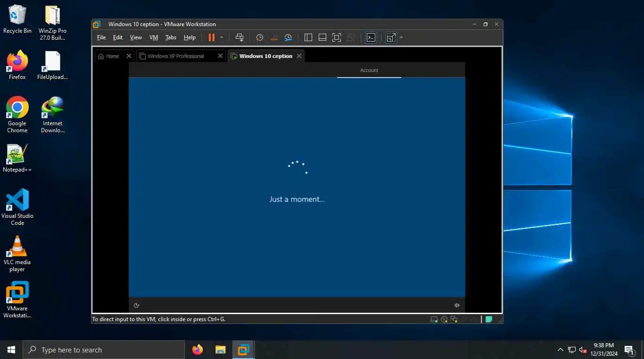This screenshot has height=359, width=644.
Task: Open Recycle Bin on the desktop
Action: pos(17,19)
